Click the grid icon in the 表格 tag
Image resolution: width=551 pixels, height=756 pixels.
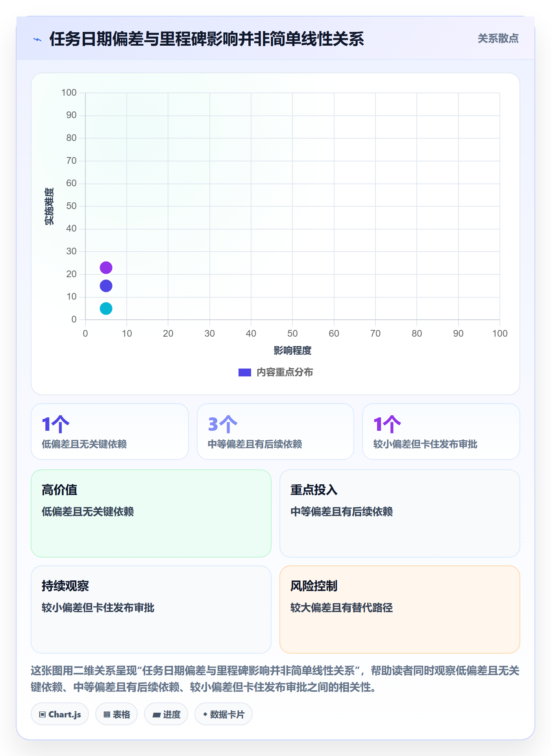pos(107,715)
